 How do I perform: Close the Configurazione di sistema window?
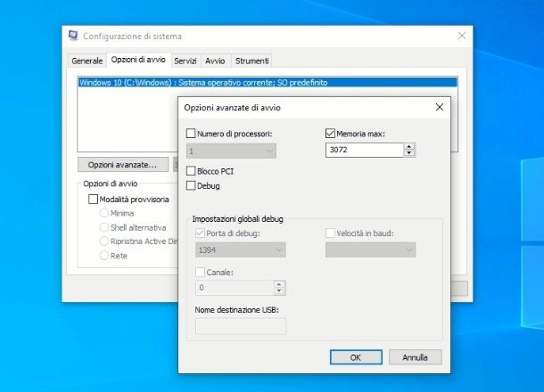461,36
